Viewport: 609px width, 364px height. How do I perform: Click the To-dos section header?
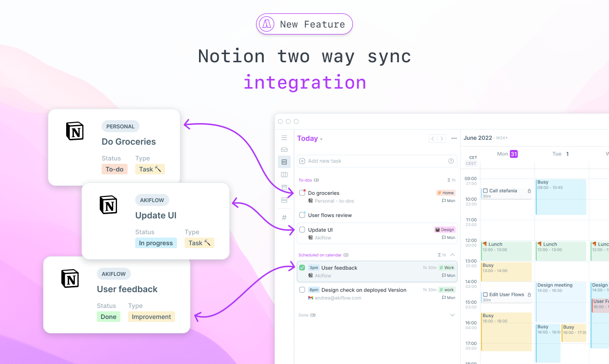309,180
